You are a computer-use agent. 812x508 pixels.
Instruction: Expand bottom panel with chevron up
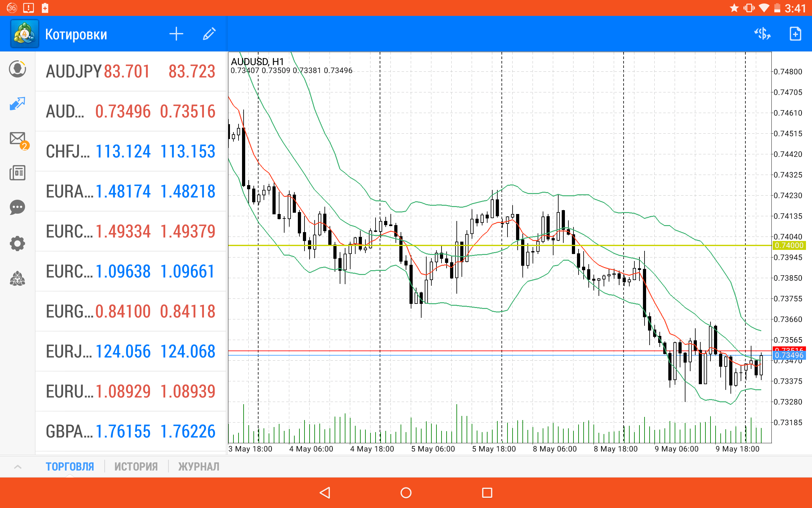18,467
